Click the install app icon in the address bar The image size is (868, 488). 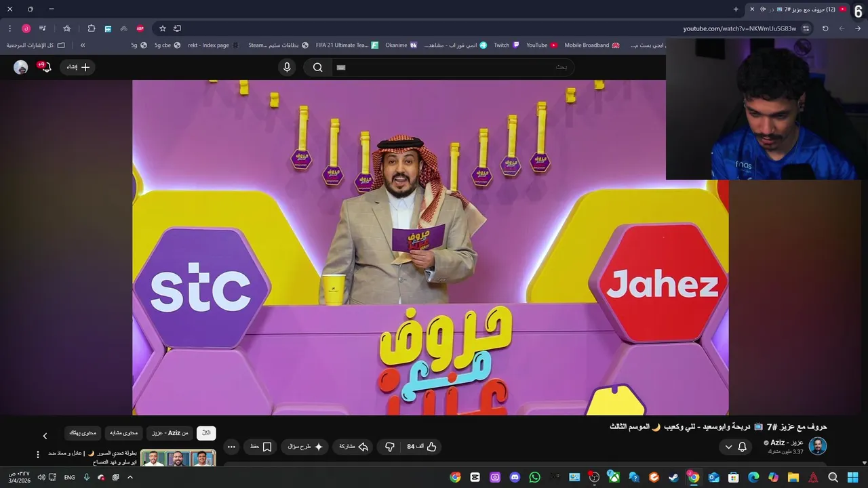[x=178, y=28]
